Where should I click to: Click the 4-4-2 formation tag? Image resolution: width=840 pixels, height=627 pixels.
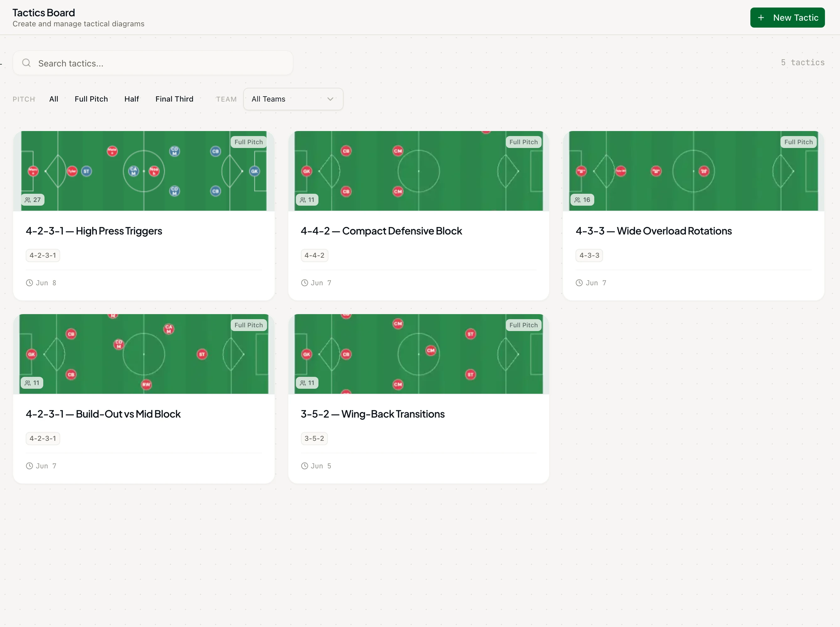coord(314,256)
